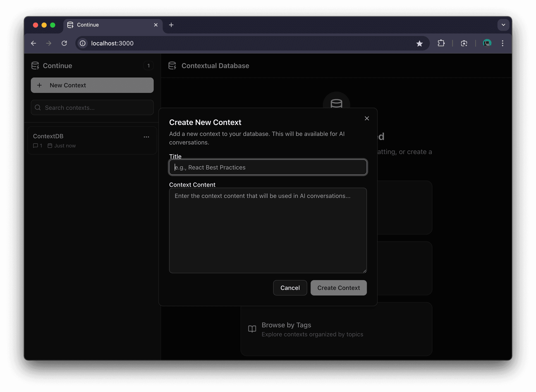The width and height of the screenshot is (536, 392).
Task: Click the Contextual Database header icon
Action: point(172,66)
